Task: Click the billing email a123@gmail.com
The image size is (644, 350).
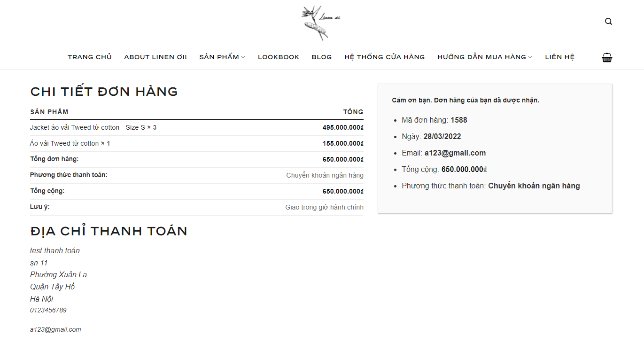Action: 55,329
